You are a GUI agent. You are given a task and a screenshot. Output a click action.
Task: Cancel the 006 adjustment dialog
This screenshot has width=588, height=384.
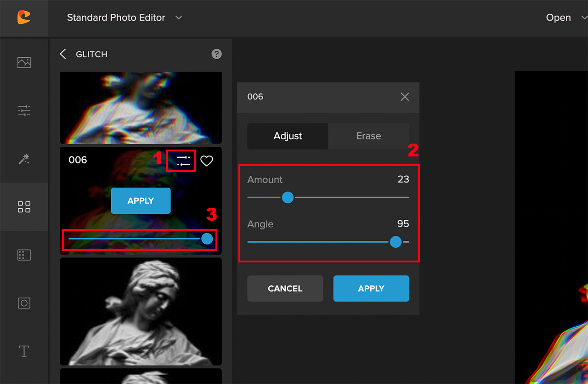(x=285, y=289)
